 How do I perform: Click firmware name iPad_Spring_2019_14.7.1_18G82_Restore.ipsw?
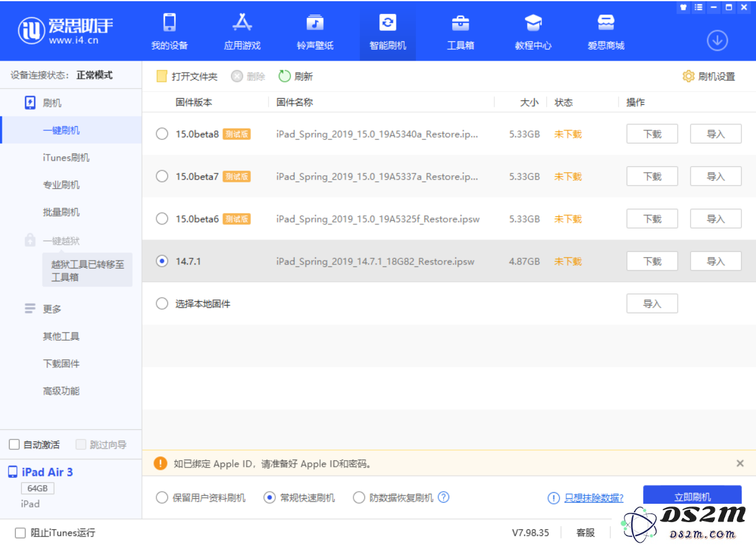click(375, 261)
